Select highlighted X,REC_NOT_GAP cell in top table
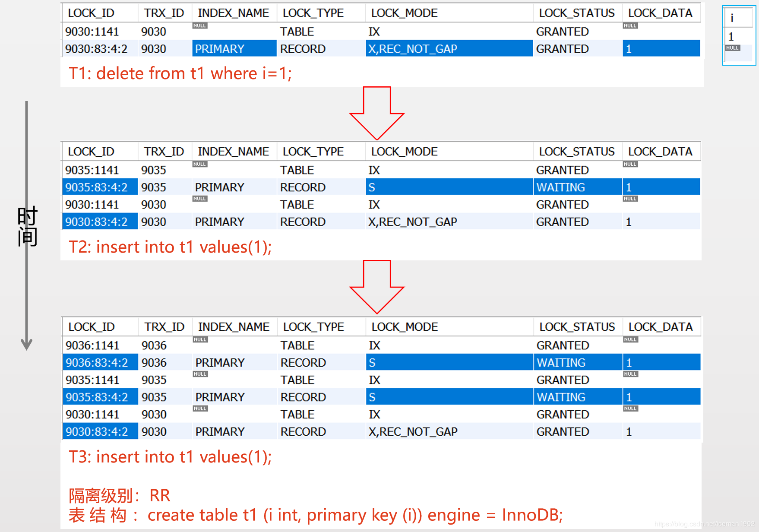The height and width of the screenshot is (532, 759). [x=449, y=48]
